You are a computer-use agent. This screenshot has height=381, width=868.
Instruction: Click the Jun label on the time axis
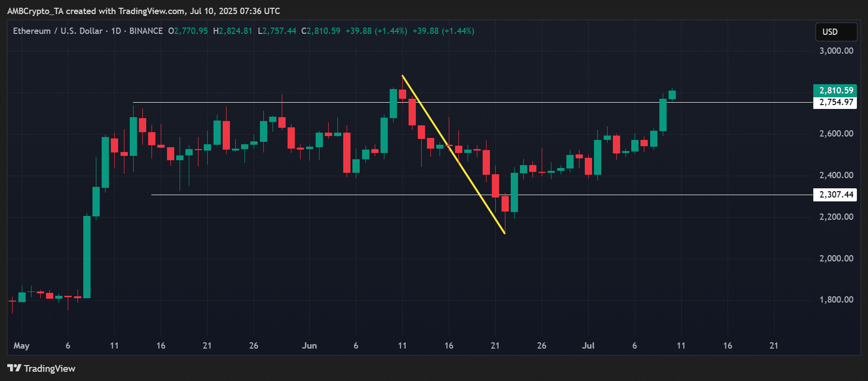click(x=309, y=346)
